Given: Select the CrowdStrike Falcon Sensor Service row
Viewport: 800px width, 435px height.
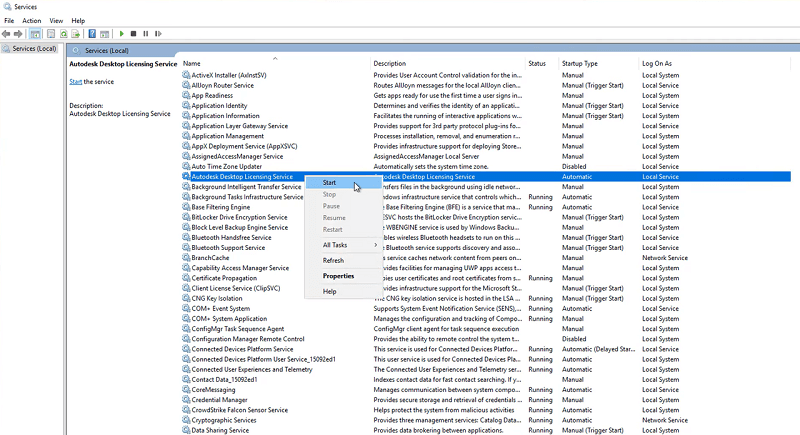Looking at the screenshot, I should coord(240,409).
